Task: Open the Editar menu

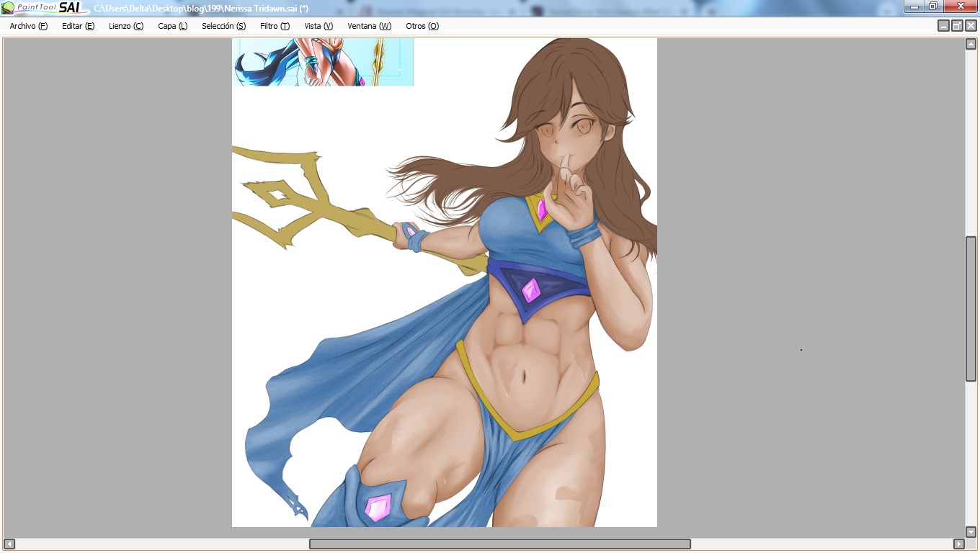Action: coord(78,26)
